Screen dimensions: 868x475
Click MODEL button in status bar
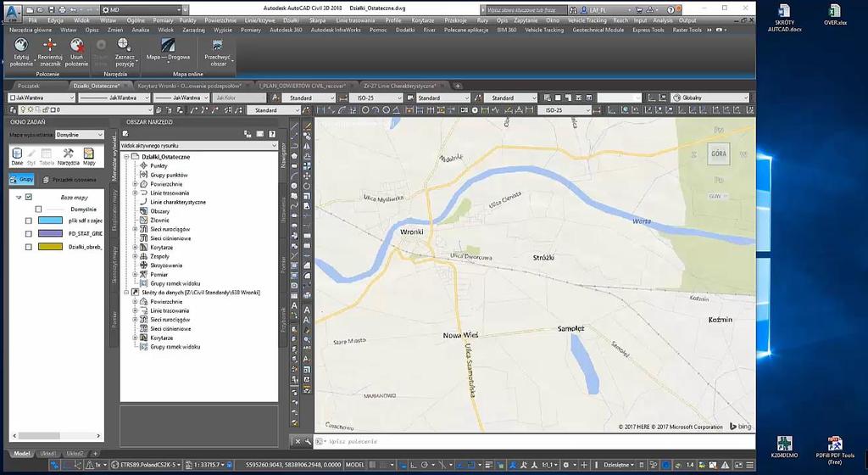pyautogui.click(x=355, y=465)
